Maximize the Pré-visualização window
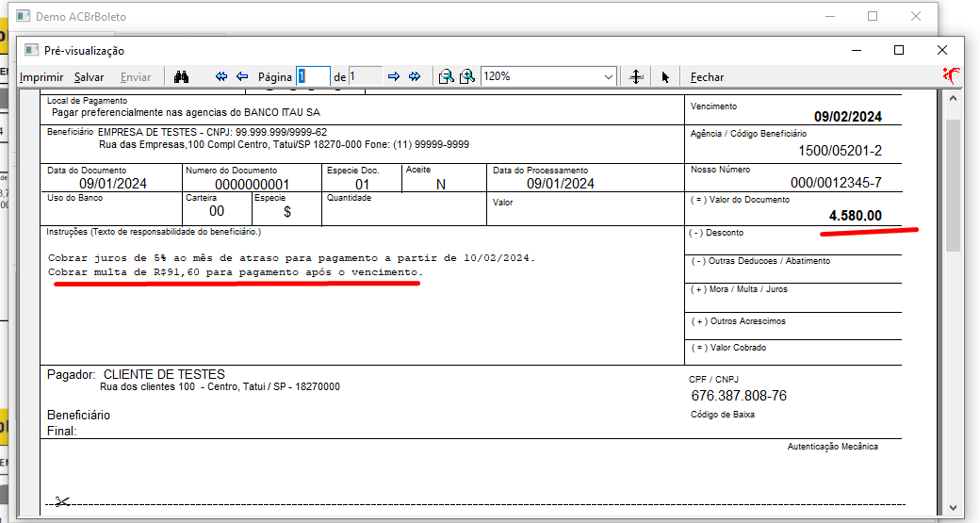Image resolution: width=980 pixels, height=523 pixels. click(x=899, y=50)
